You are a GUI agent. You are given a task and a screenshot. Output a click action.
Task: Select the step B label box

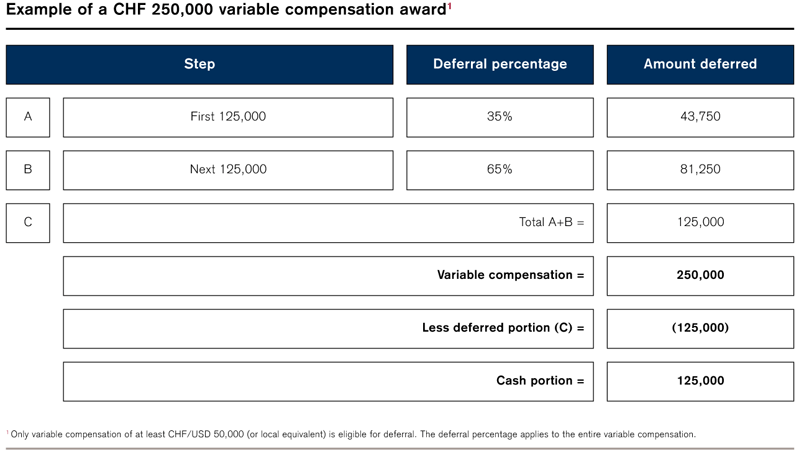(28, 170)
